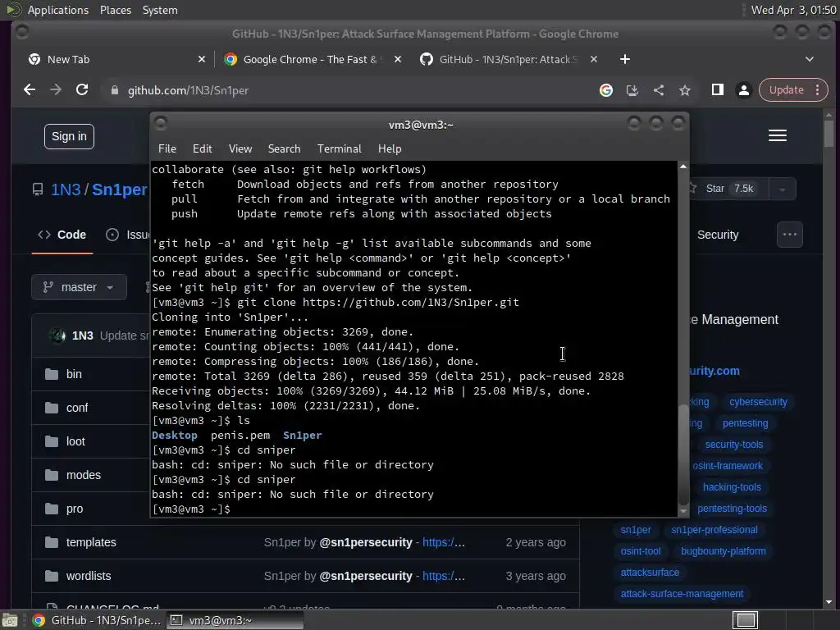Click the loot folder icon
This screenshot has width=840, height=630.
[52, 441]
